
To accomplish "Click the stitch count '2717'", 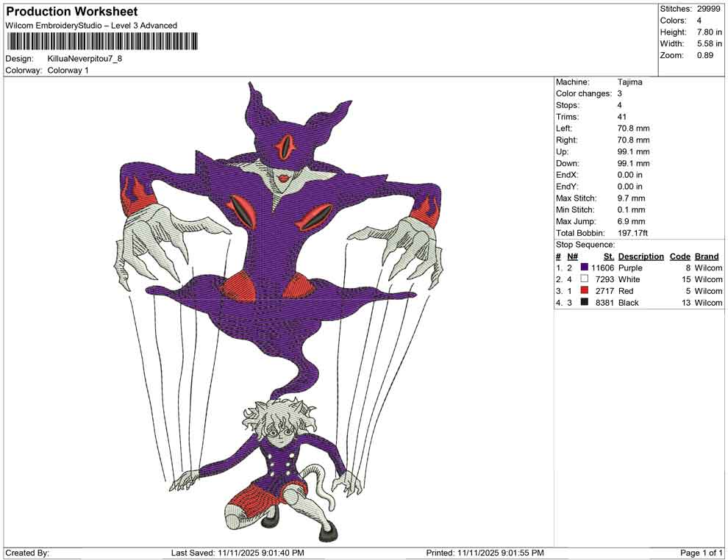I will click(x=605, y=291).
